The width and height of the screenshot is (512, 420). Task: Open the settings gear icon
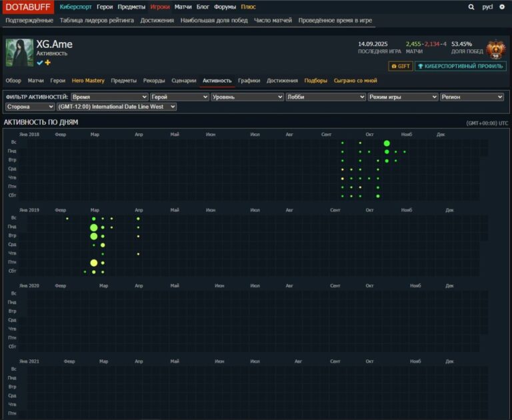[x=502, y=7]
